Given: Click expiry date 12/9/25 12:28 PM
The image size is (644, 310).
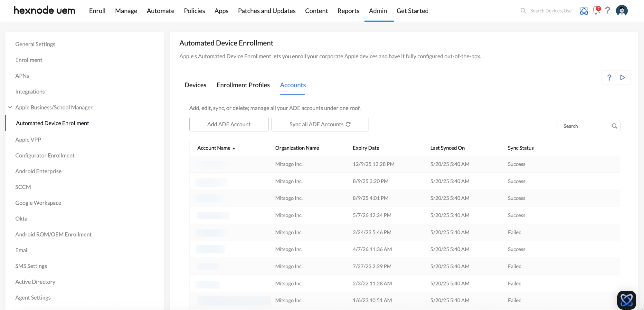Looking at the screenshot, I should pos(374,164).
